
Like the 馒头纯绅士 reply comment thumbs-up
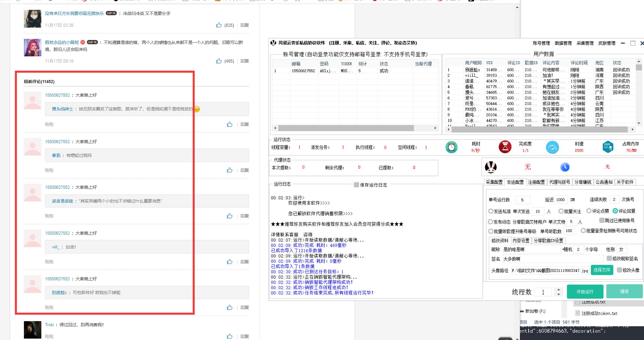click(230, 124)
